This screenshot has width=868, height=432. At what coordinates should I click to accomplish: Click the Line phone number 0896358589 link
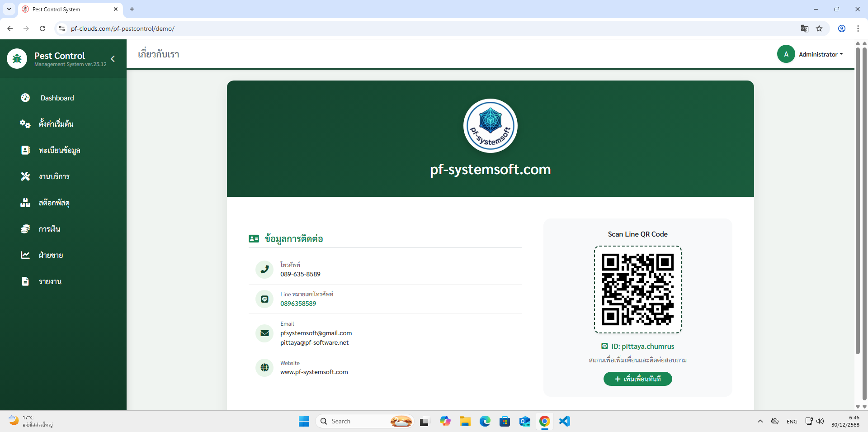pyautogui.click(x=298, y=304)
